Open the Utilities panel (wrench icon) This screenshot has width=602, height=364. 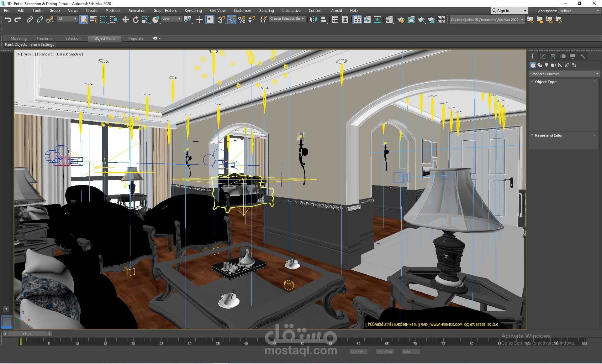coord(583,56)
